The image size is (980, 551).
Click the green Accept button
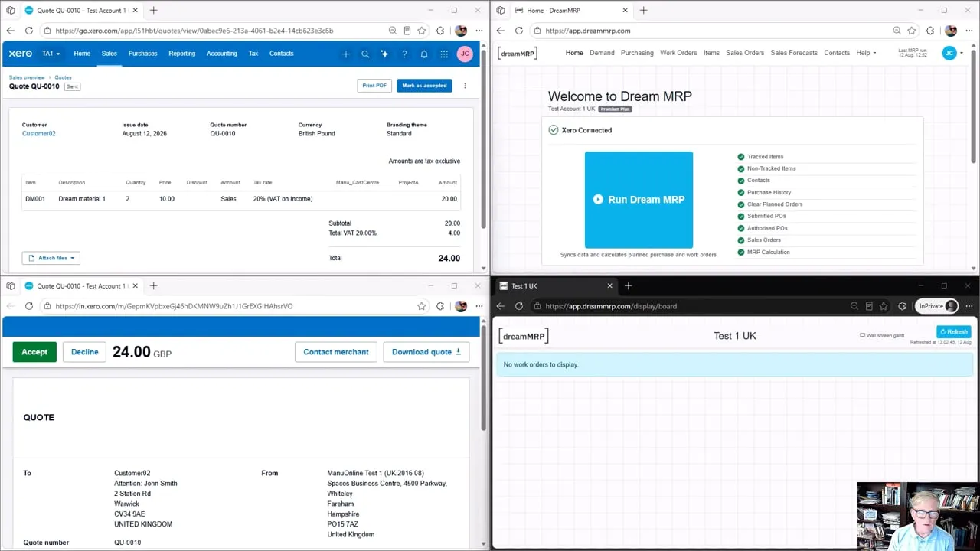coord(34,352)
